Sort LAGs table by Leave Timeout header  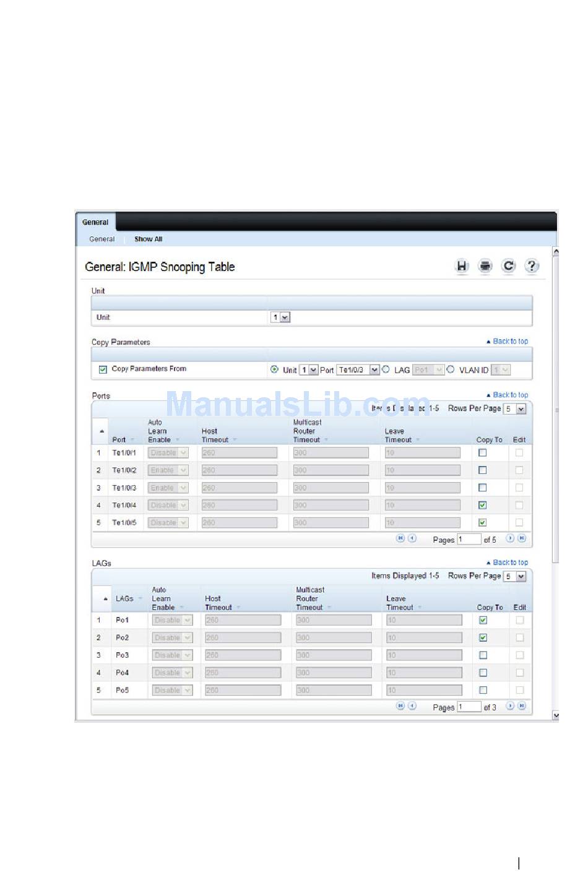click(400, 603)
